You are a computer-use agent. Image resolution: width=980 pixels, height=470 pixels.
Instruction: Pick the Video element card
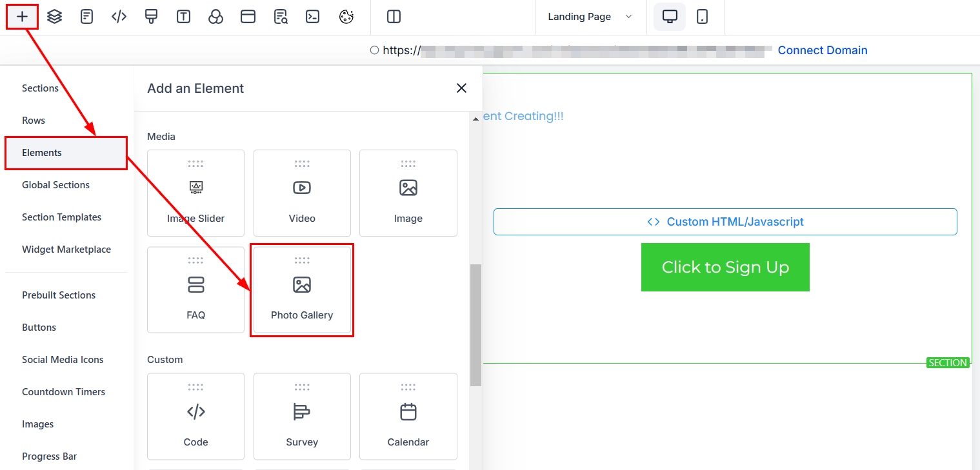pos(302,193)
